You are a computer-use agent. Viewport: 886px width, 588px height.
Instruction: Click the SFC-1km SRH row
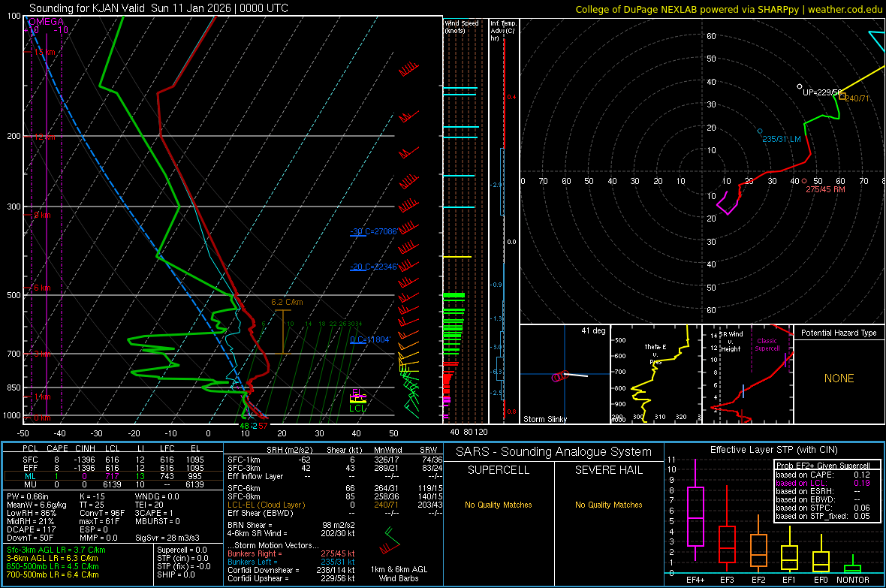point(335,460)
